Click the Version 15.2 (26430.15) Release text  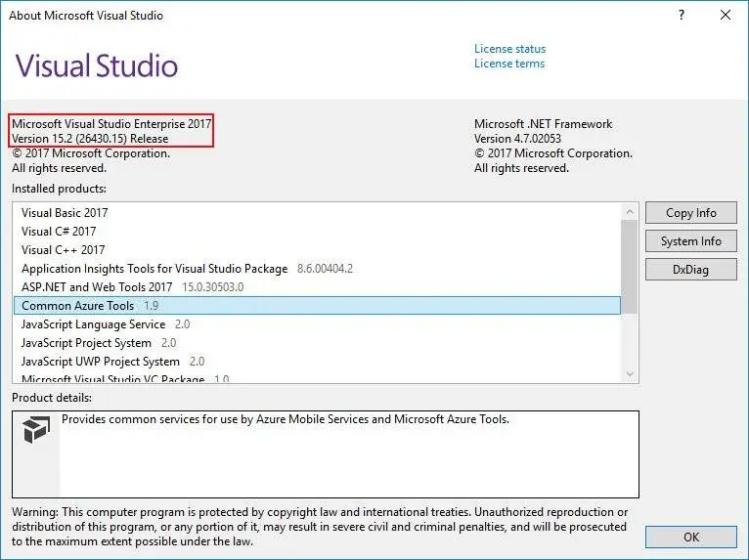click(90, 139)
